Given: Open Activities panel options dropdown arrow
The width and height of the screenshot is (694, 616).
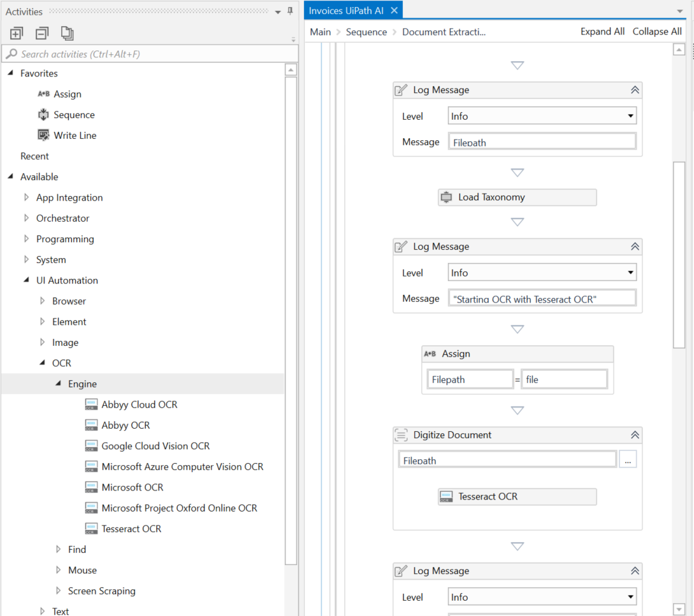Looking at the screenshot, I should [278, 12].
